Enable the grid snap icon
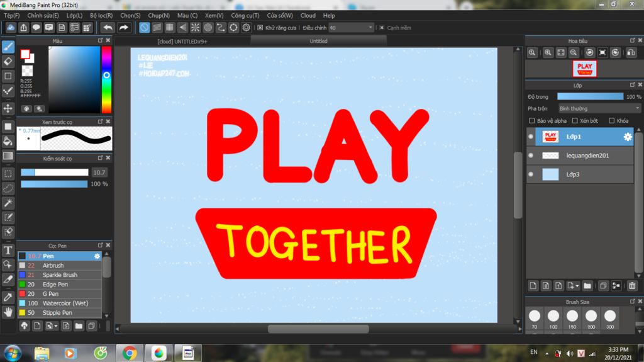The image size is (644, 362). (170, 28)
